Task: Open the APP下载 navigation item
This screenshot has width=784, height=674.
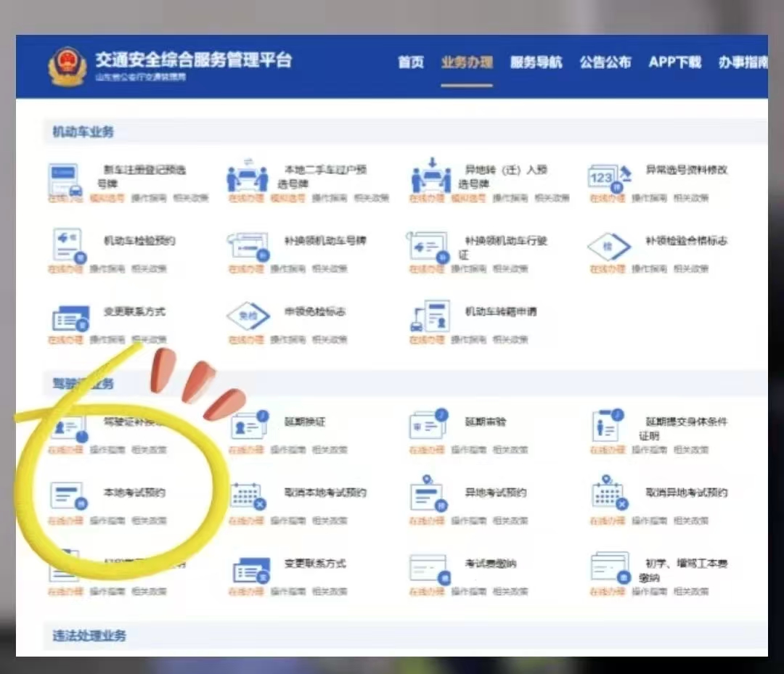Action: tap(674, 62)
